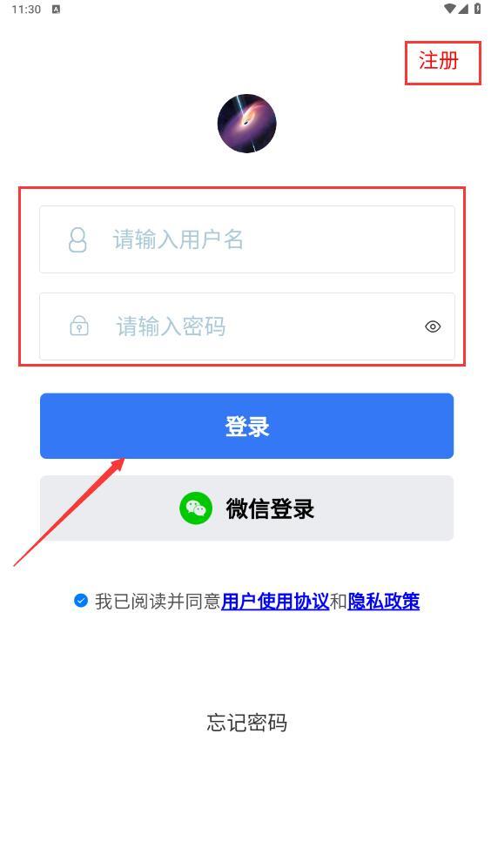Tap the circular galaxy avatar image
This screenshot has width=491, height=868.
(246, 124)
